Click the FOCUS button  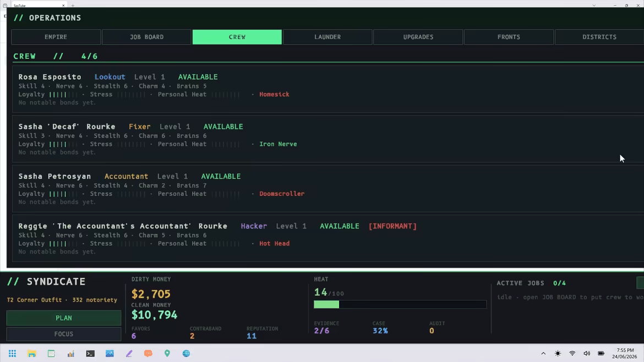(64, 334)
